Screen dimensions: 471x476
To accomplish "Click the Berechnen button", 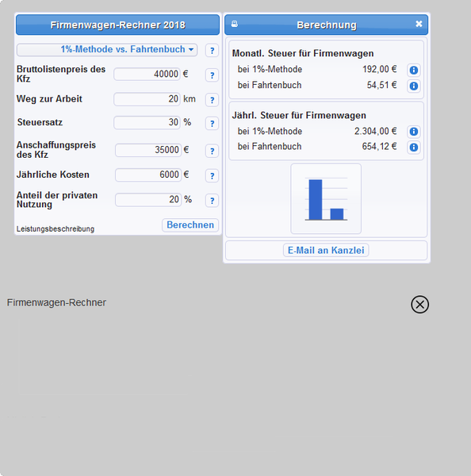I will 190,225.
